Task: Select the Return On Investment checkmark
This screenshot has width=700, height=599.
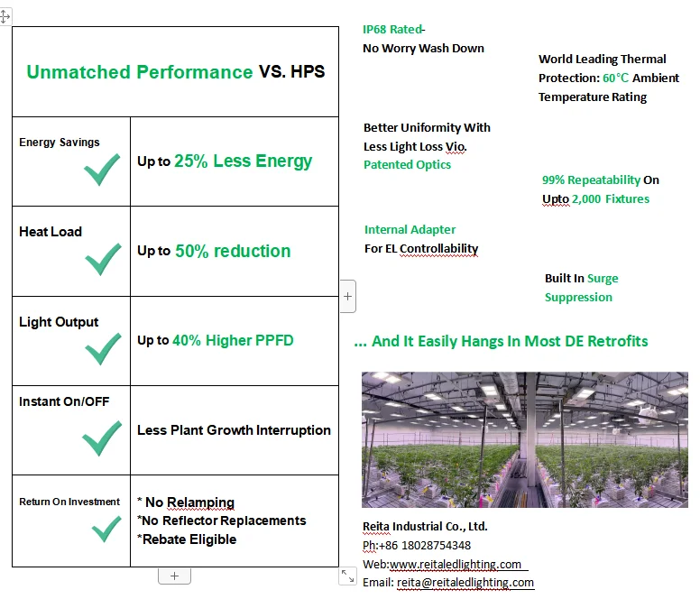Action: click(106, 530)
